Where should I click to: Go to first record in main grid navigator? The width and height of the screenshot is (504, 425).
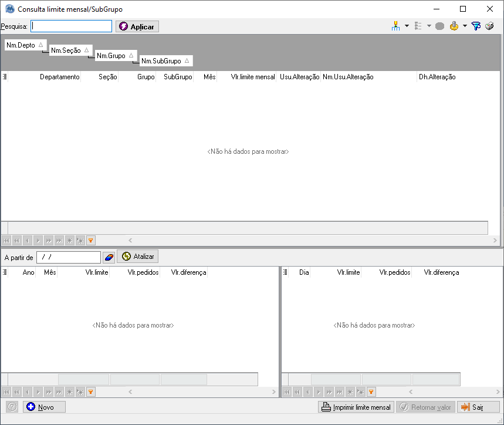[6, 241]
